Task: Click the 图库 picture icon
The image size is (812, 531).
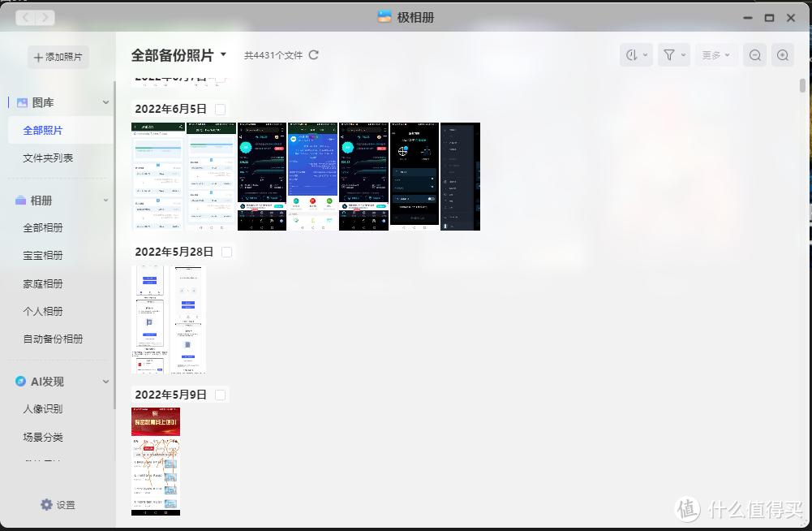Action: point(23,102)
